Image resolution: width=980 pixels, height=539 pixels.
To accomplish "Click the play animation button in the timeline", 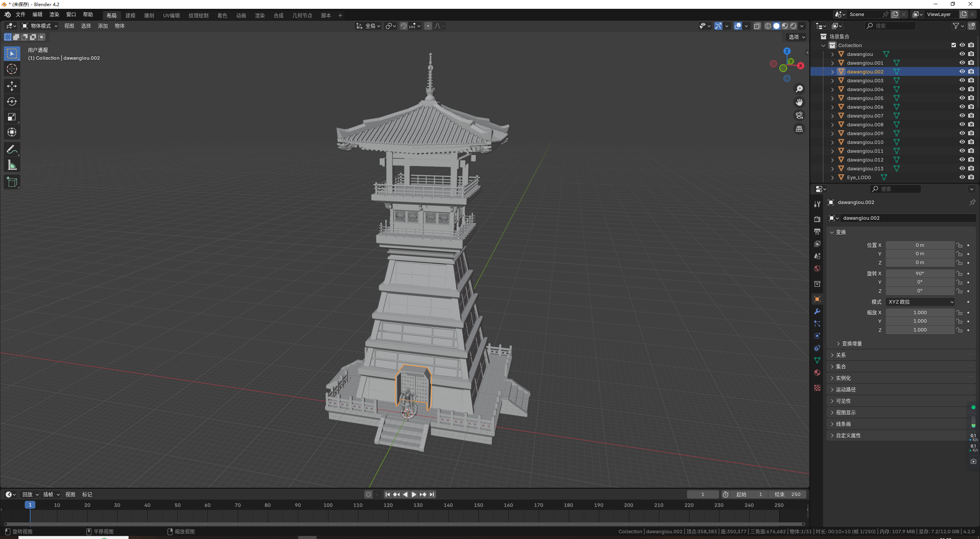I will 414,495.
